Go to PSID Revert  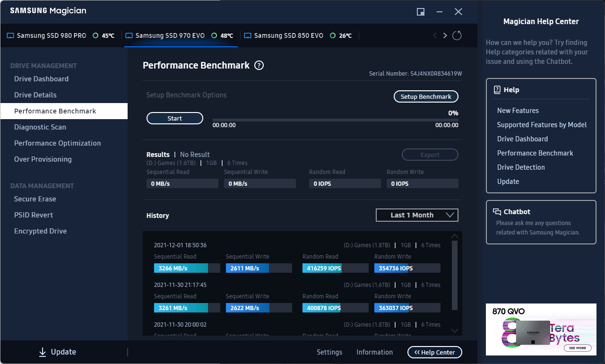click(x=64, y=215)
